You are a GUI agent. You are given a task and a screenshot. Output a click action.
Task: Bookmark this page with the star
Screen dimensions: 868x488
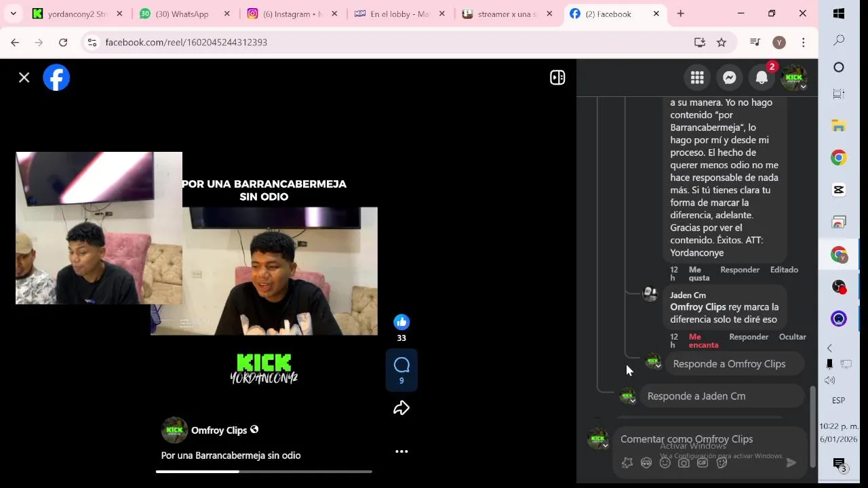(722, 42)
